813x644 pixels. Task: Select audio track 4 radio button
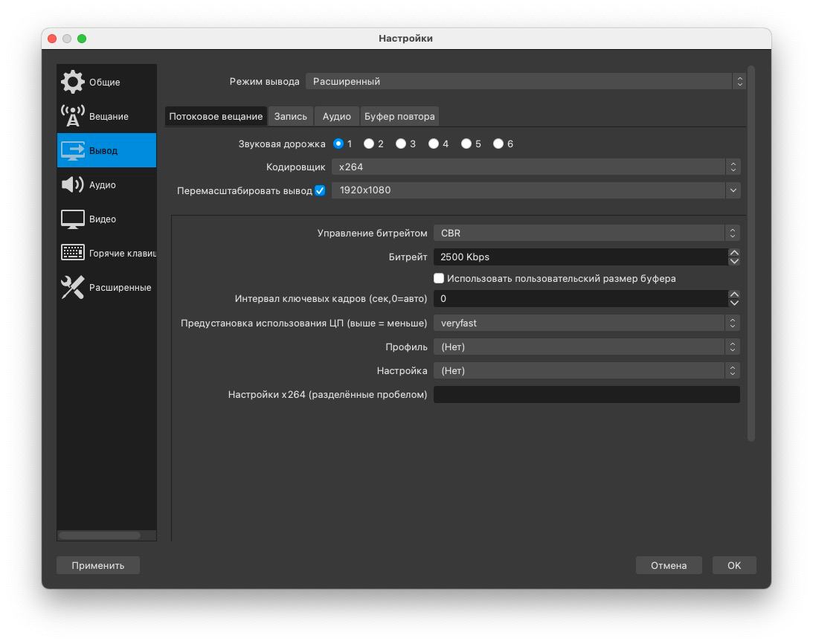(434, 144)
